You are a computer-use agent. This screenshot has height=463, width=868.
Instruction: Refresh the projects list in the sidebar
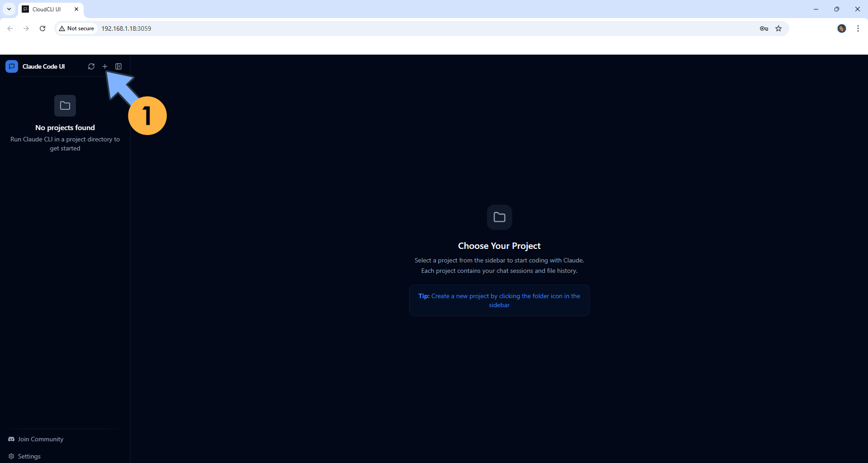click(91, 66)
